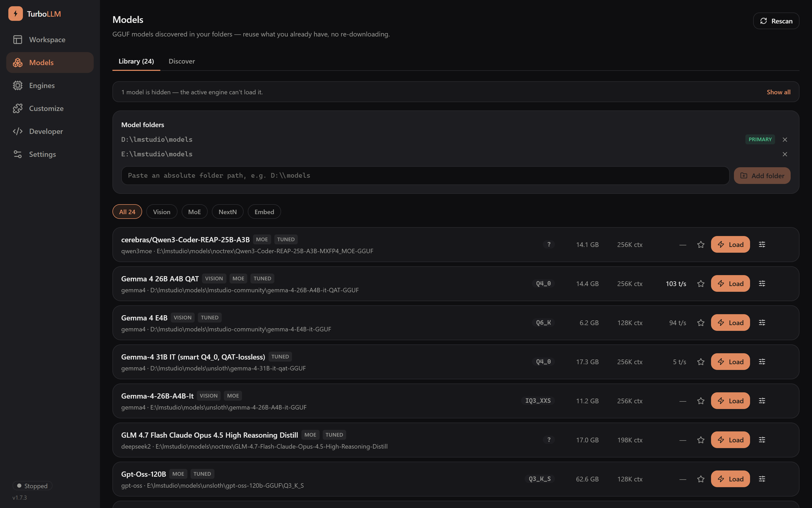Click the Q4_0 badge on Gemma 4 26B A4B QAT
The image size is (812, 508).
pyautogui.click(x=543, y=283)
